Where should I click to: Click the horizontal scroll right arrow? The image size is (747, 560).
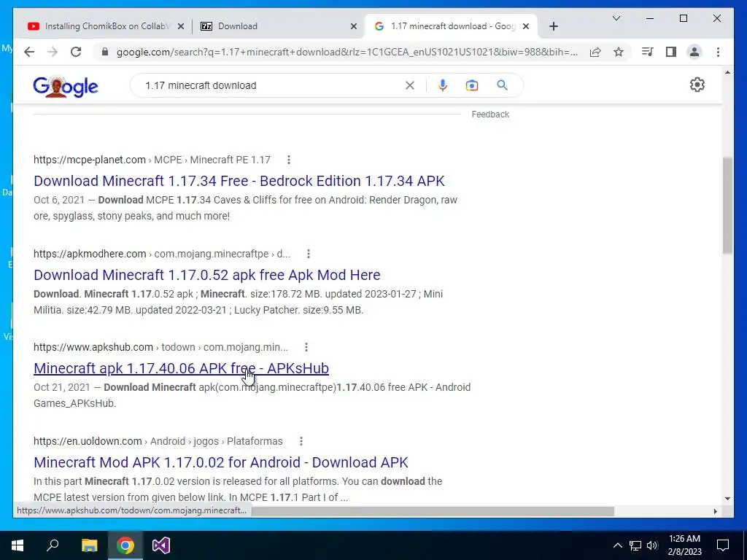coord(715,511)
